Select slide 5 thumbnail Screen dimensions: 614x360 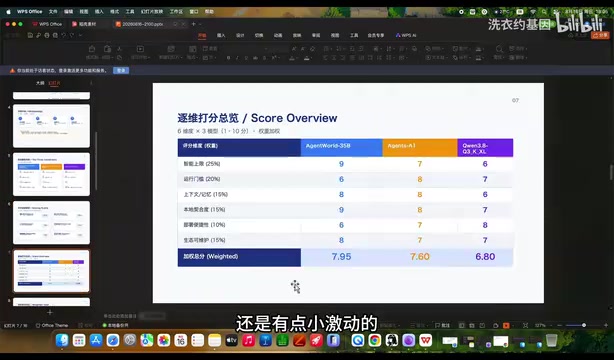click(51, 174)
